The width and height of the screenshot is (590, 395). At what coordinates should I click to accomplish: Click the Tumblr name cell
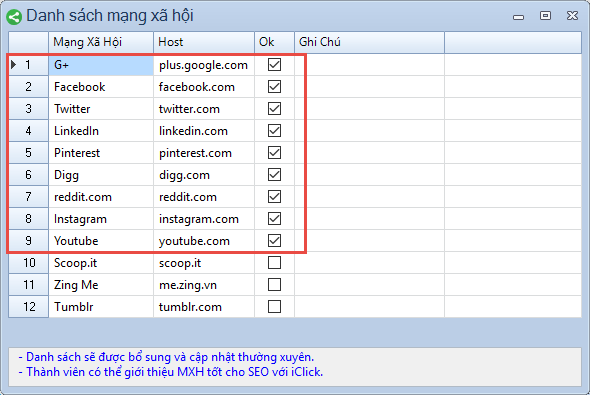click(101, 307)
